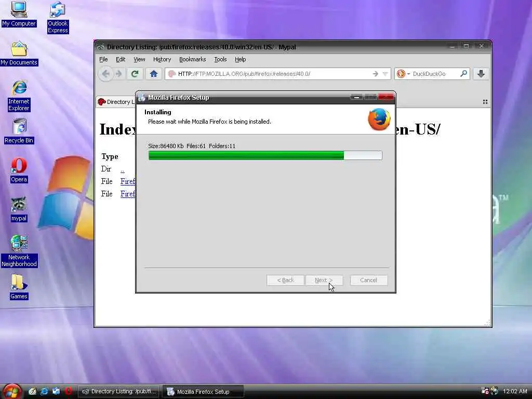Click the second Firefox file link
532x399 pixels.
(128, 194)
